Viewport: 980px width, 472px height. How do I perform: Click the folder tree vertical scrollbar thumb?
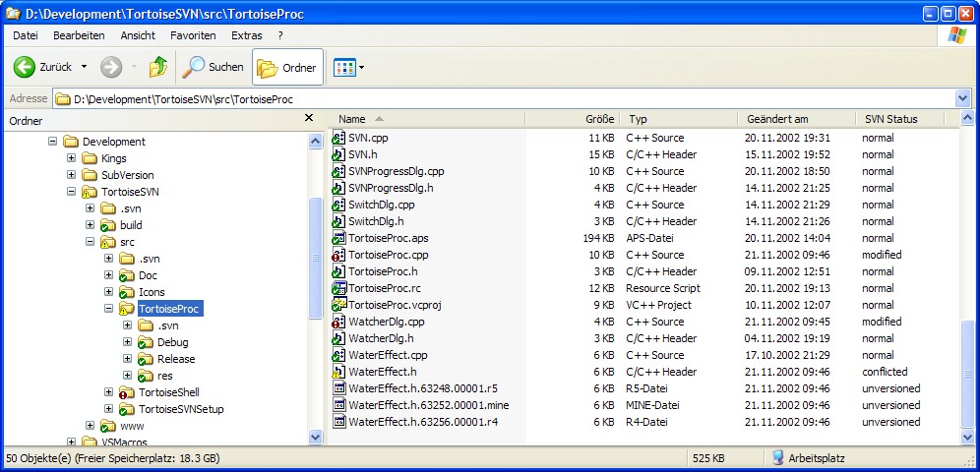(315, 258)
